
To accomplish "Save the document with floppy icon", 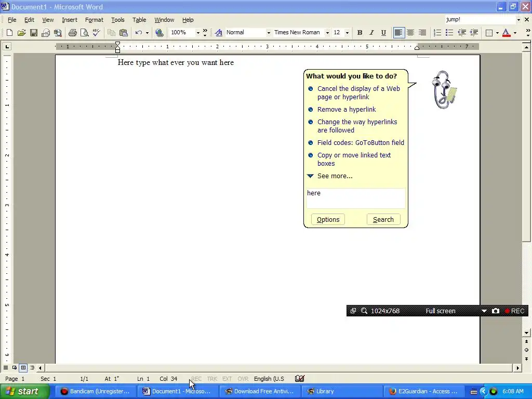I will (34, 33).
